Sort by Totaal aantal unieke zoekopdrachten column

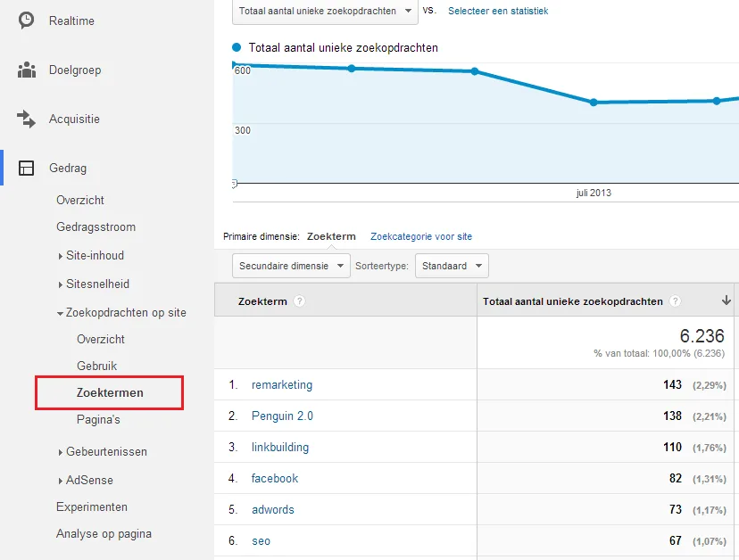pyautogui.click(x=572, y=301)
